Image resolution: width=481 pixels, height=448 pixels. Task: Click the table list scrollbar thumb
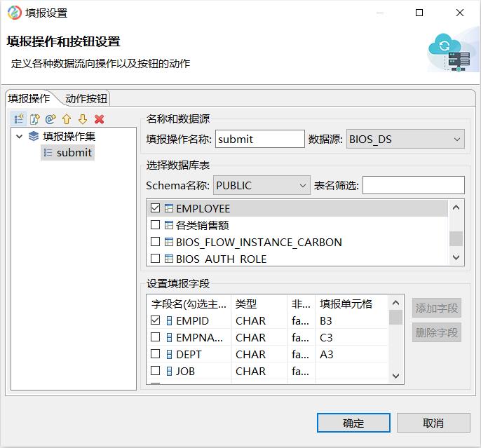pos(456,238)
